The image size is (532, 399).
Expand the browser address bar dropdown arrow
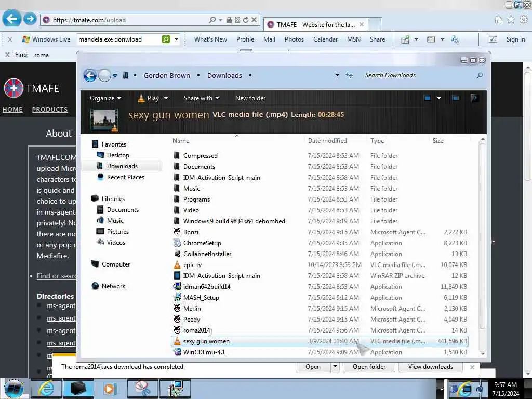[220, 20]
